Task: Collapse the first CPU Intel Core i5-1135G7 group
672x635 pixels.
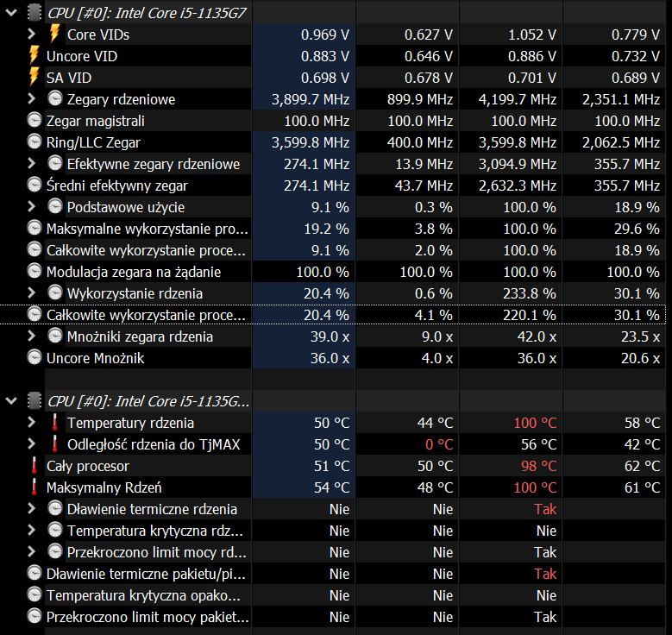Action: [x=11, y=13]
